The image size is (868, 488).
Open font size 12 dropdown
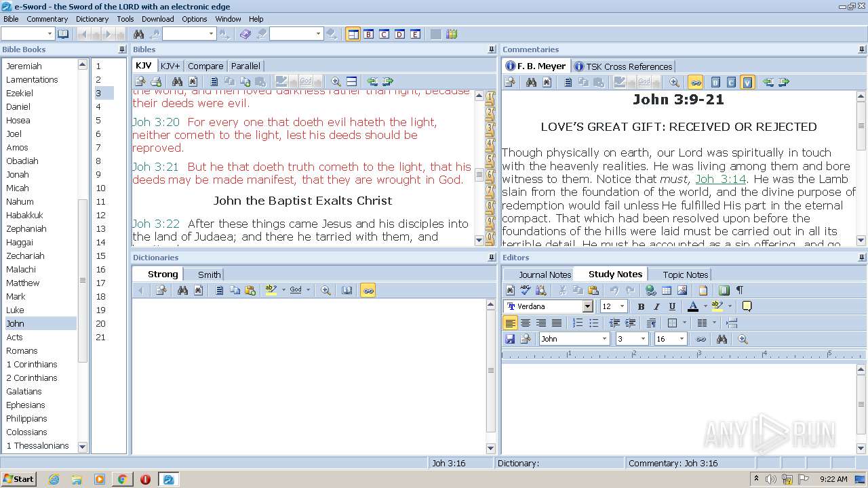point(622,306)
